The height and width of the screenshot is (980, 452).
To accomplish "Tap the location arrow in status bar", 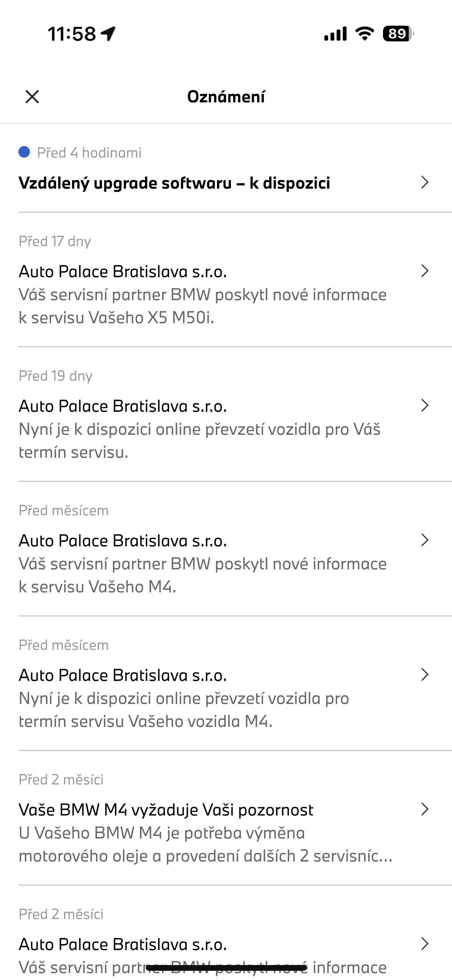I will tap(108, 34).
